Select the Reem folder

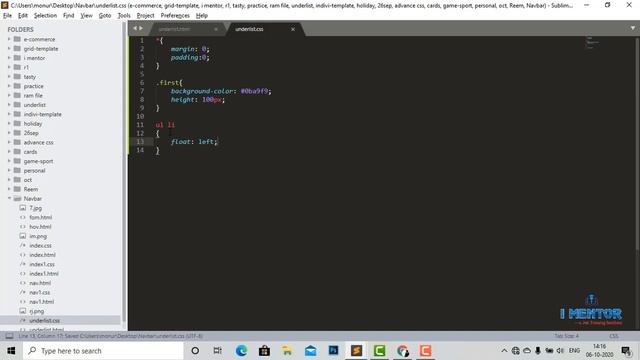pyautogui.click(x=31, y=189)
